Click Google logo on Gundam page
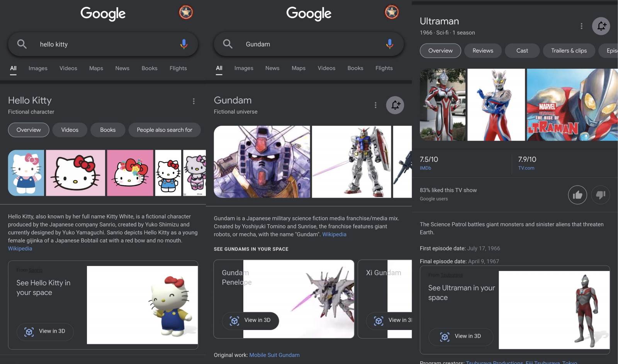 click(x=309, y=14)
